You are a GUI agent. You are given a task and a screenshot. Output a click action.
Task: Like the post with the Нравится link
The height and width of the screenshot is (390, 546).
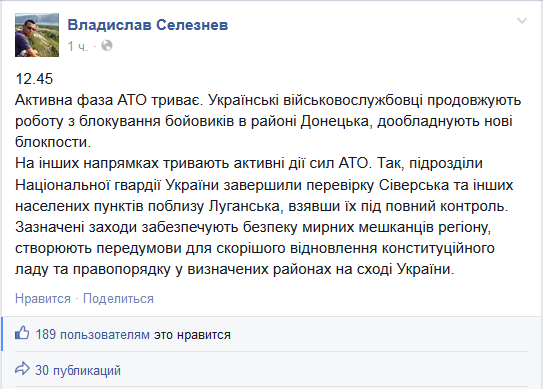(x=43, y=299)
